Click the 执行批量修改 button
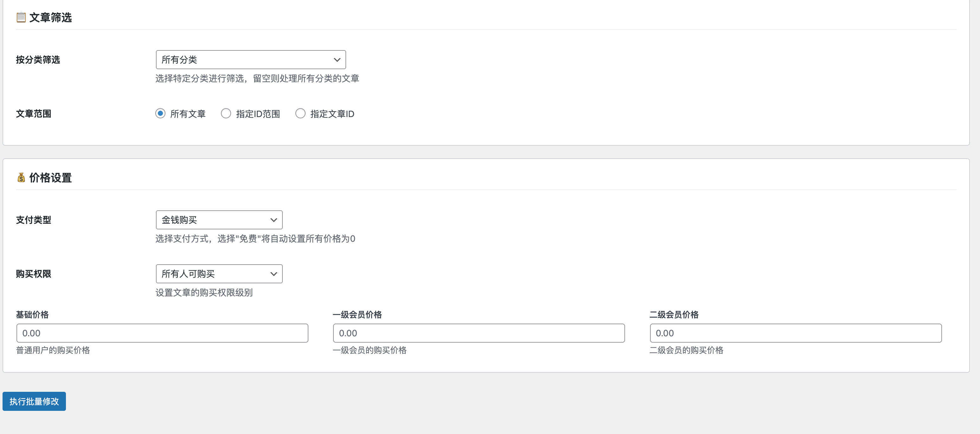This screenshot has width=980, height=434. (x=34, y=401)
